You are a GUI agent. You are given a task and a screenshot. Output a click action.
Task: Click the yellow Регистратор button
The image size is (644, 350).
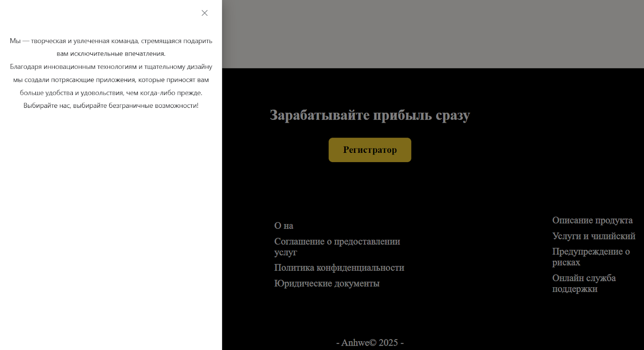(369, 150)
